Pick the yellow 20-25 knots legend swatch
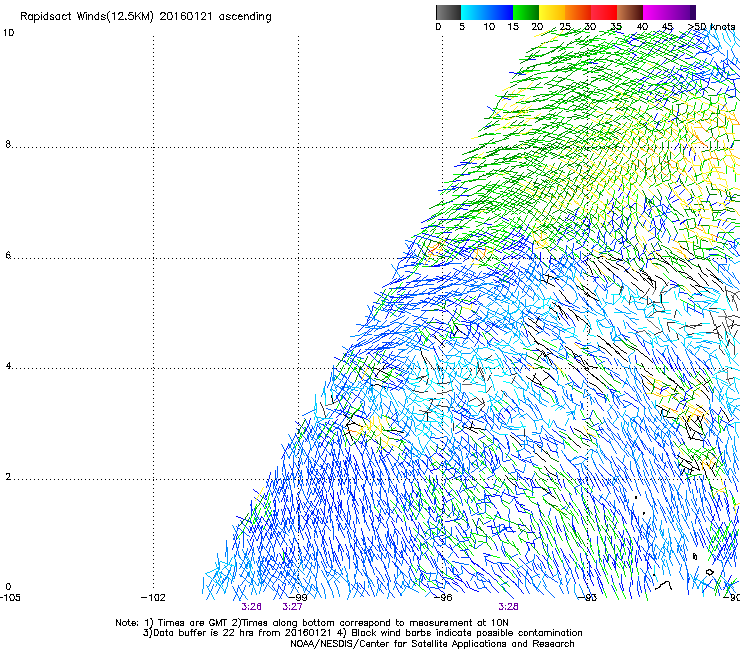This screenshot has height=650, width=740. [552, 12]
